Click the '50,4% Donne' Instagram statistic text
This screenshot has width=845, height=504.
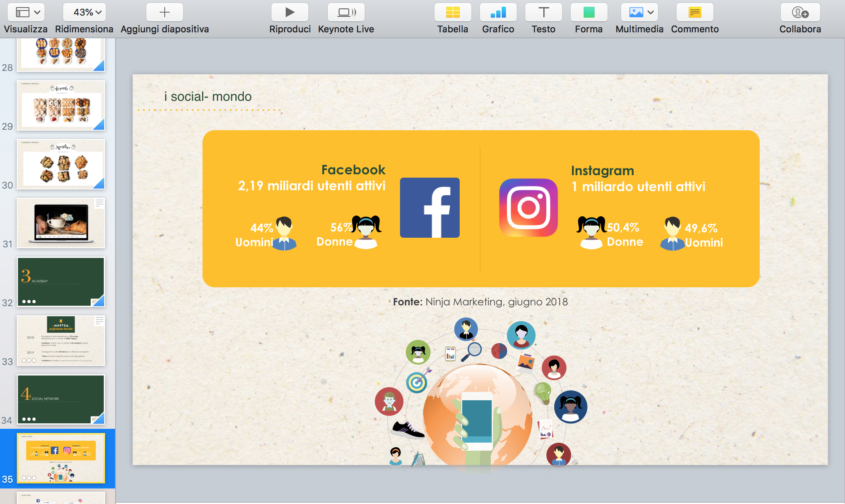[625, 234]
